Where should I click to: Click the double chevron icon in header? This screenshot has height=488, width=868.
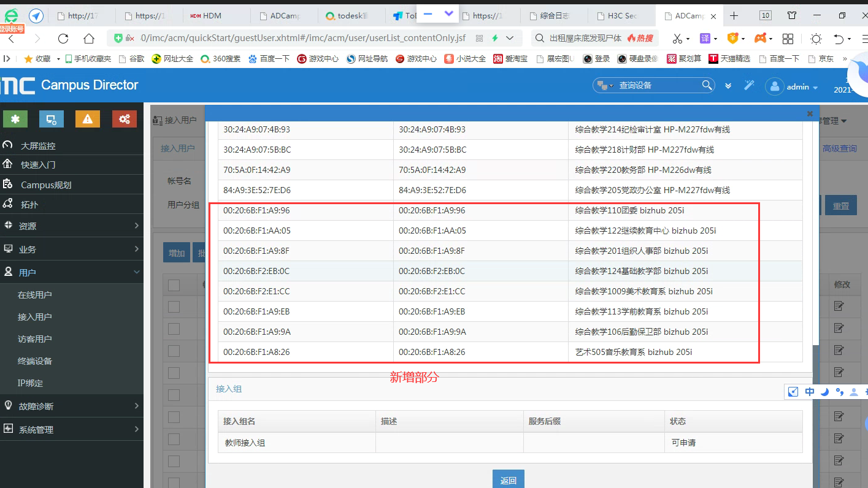tap(728, 86)
